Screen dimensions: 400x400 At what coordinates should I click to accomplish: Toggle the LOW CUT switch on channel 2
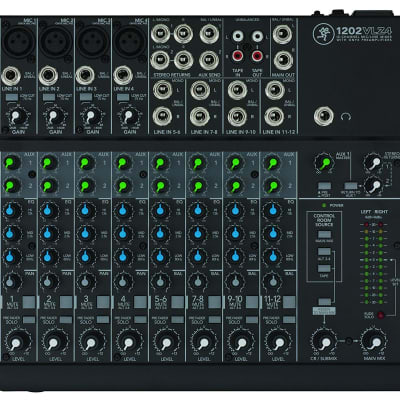point(49,97)
